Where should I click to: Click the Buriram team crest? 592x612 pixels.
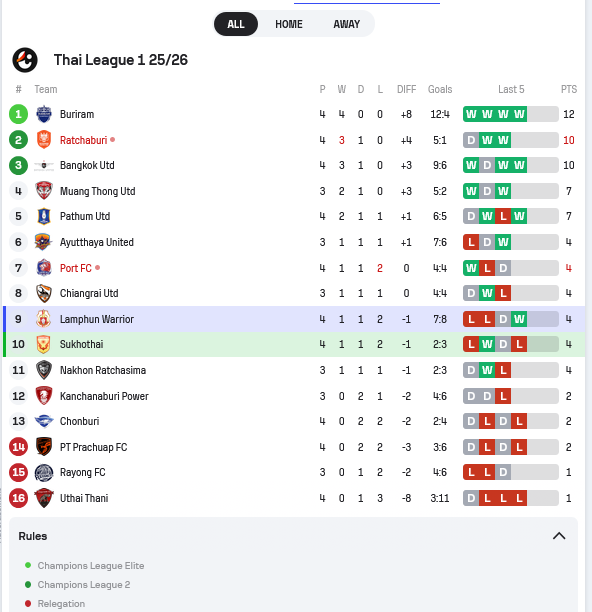44,114
